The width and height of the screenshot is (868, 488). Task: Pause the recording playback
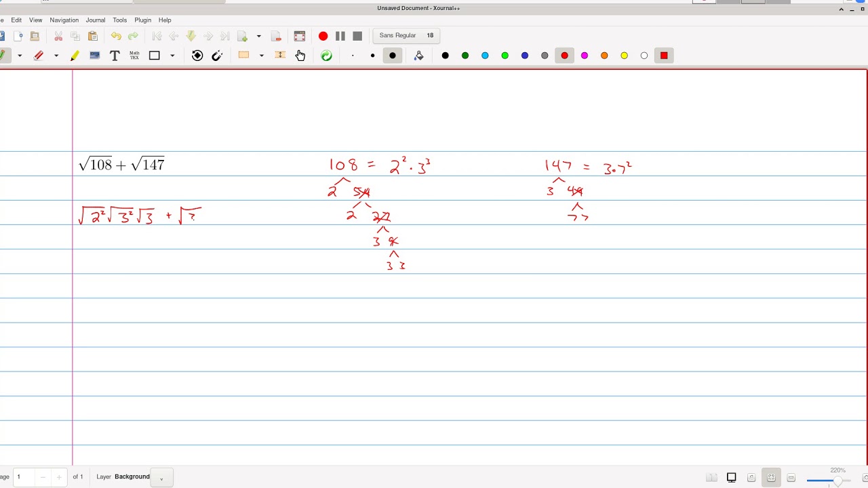[340, 36]
